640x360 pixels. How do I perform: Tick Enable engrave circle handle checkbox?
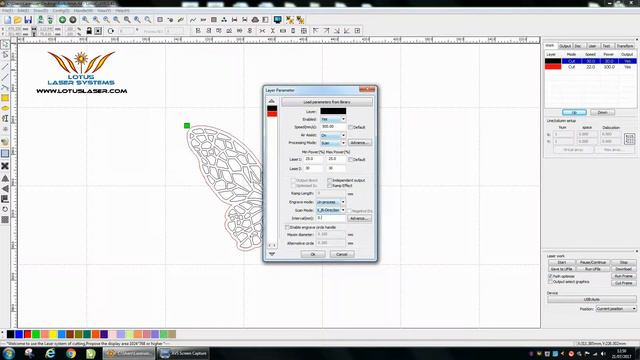(x=287, y=227)
